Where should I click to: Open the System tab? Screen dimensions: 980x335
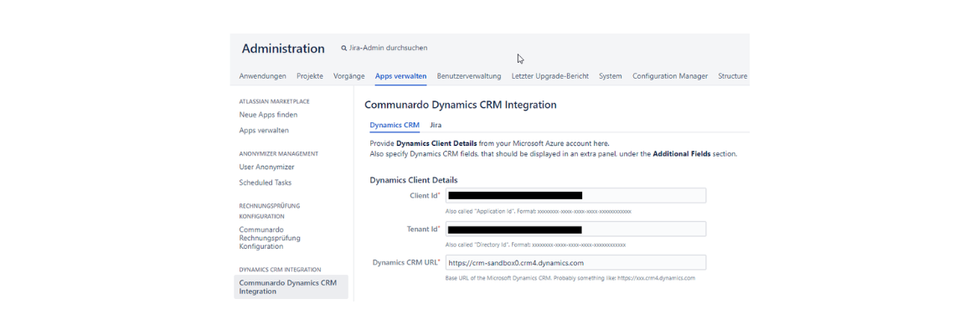click(x=610, y=76)
